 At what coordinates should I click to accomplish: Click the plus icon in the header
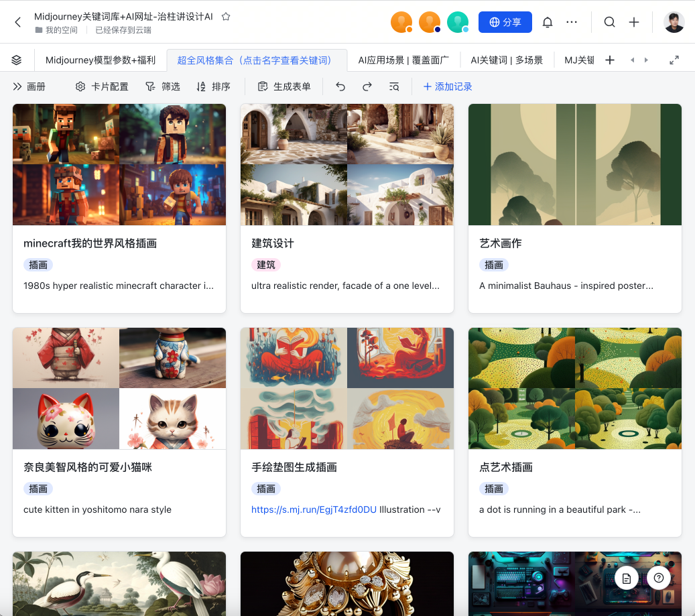(634, 22)
